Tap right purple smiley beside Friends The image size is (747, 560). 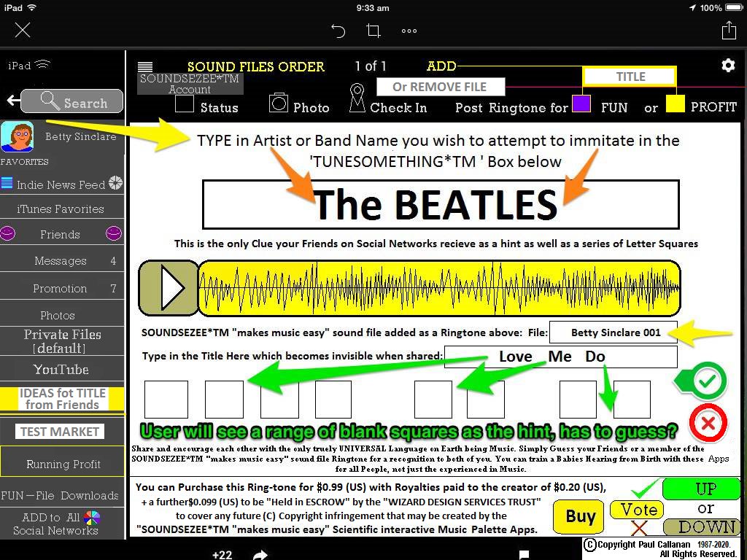[113, 233]
